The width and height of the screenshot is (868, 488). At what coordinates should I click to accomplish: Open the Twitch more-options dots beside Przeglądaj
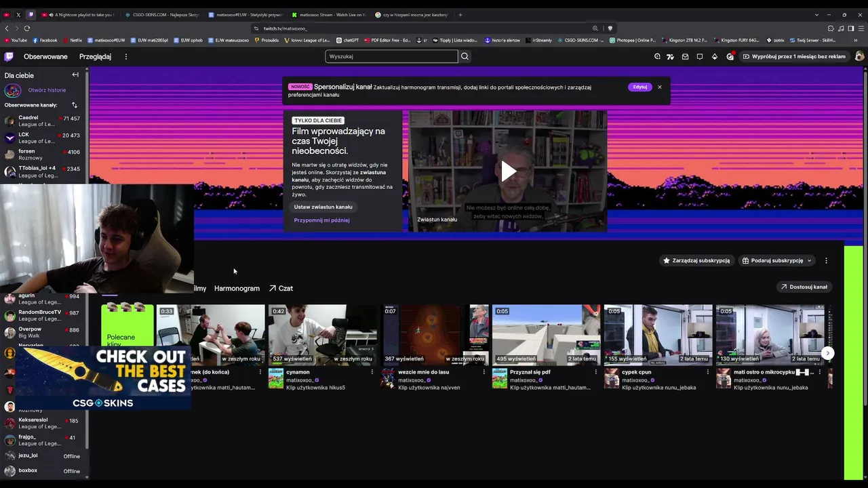pyautogui.click(x=125, y=56)
